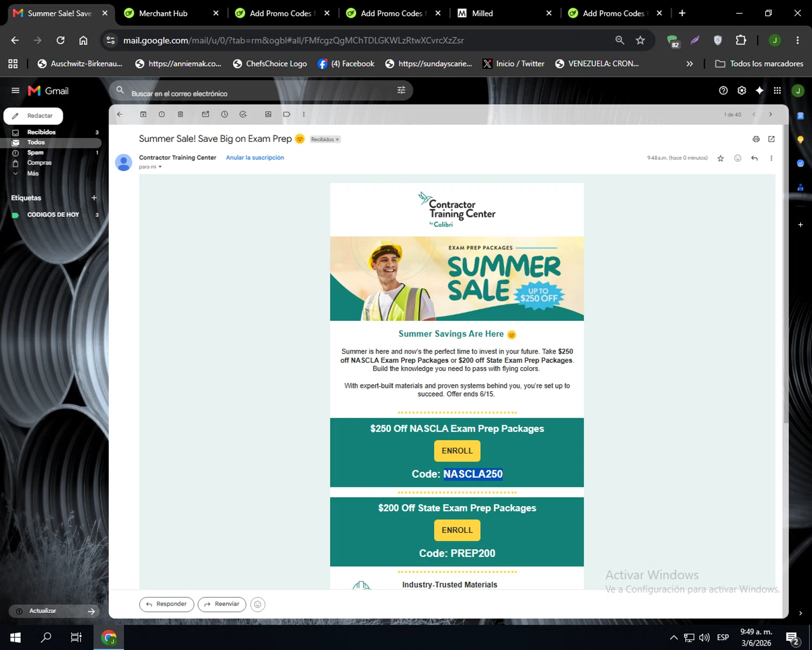Open new browser tab plus button
The width and height of the screenshot is (812, 650).
click(682, 13)
